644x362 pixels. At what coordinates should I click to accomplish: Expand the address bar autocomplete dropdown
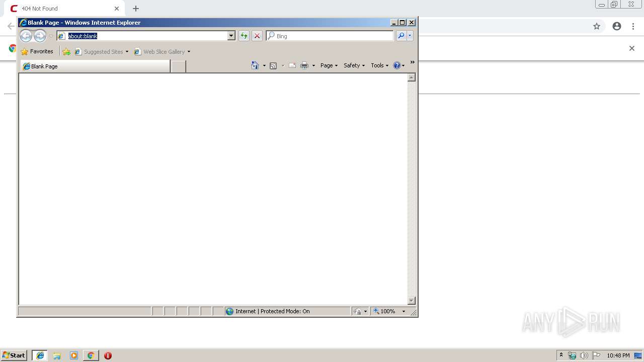(231, 36)
